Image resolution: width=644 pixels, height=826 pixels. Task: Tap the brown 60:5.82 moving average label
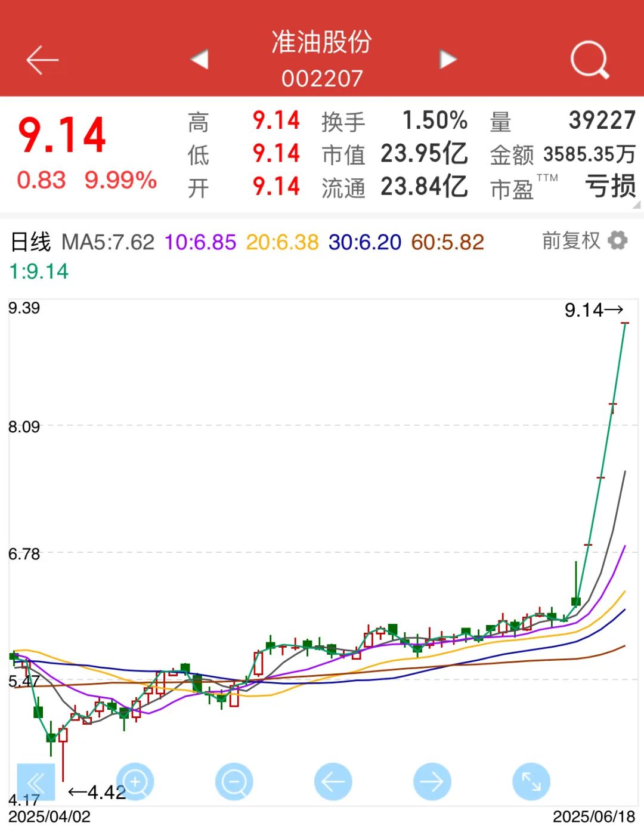click(x=448, y=242)
